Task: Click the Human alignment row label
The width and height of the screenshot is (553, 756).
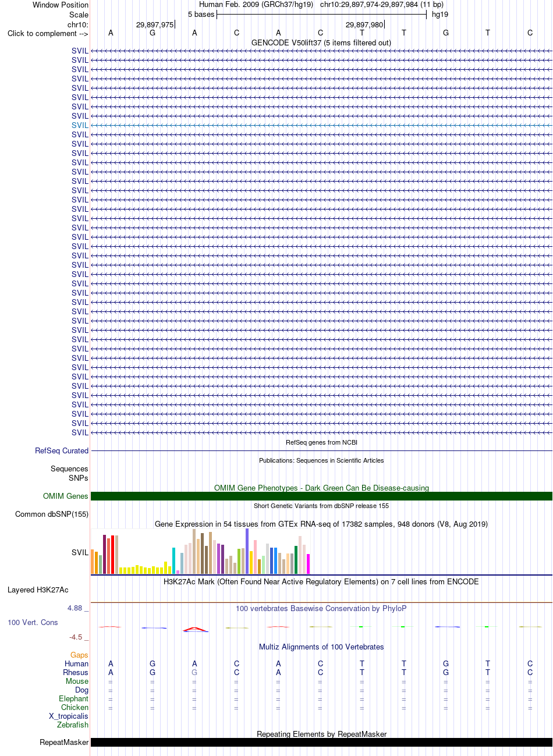Action: click(76, 663)
